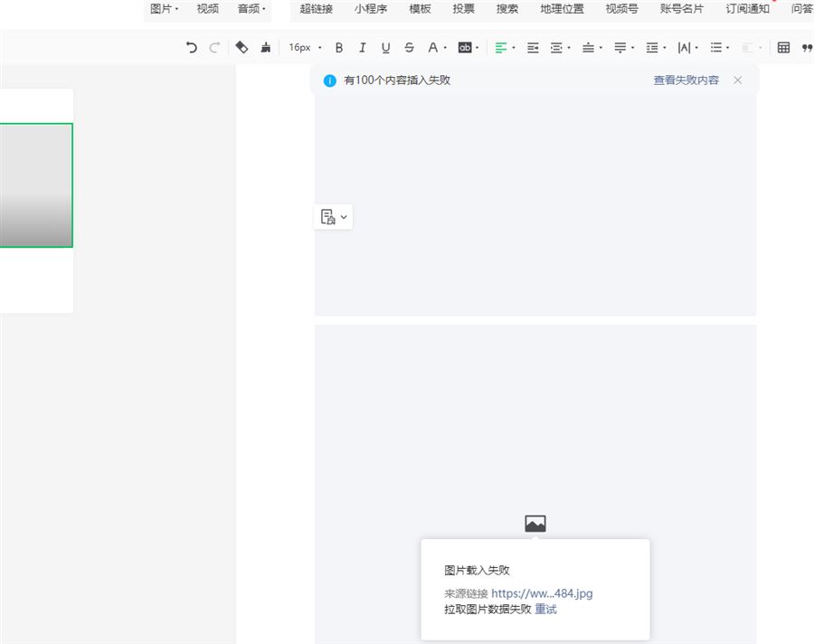Click the undo arrow icon
This screenshot has width=814, height=644.
[191, 48]
